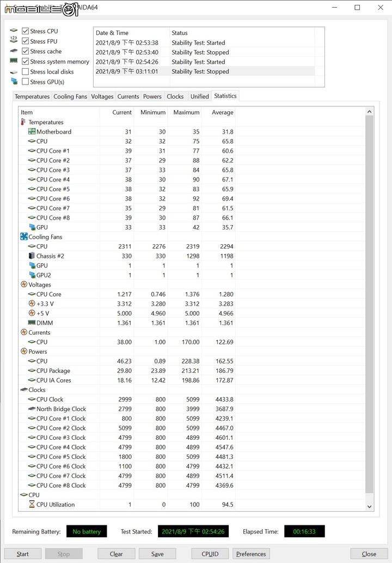Save the stability test results
This screenshot has height=563, width=392.
pyautogui.click(x=157, y=554)
